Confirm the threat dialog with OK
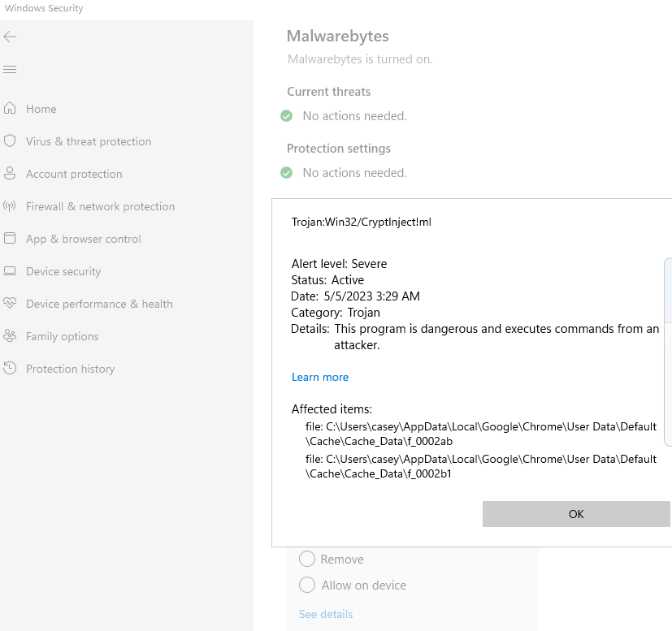 (x=576, y=514)
